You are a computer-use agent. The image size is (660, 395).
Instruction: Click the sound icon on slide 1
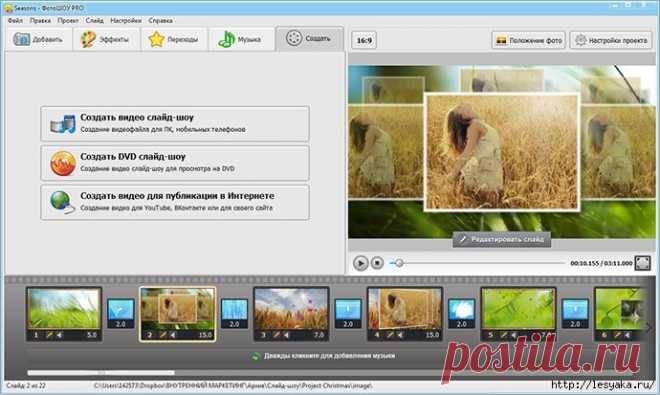coord(60,335)
